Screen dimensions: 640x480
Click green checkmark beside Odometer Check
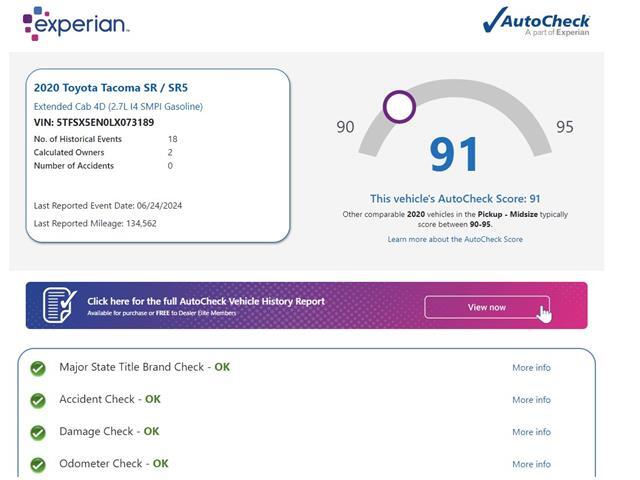(x=38, y=465)
